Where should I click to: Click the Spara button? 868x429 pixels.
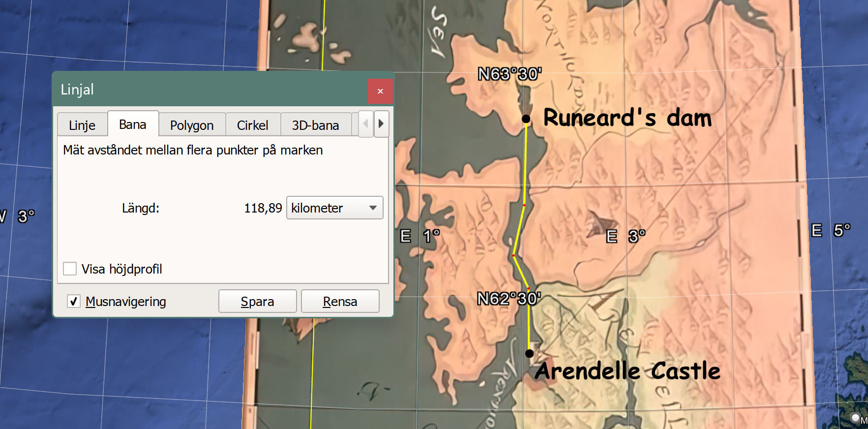pos(257,301)
